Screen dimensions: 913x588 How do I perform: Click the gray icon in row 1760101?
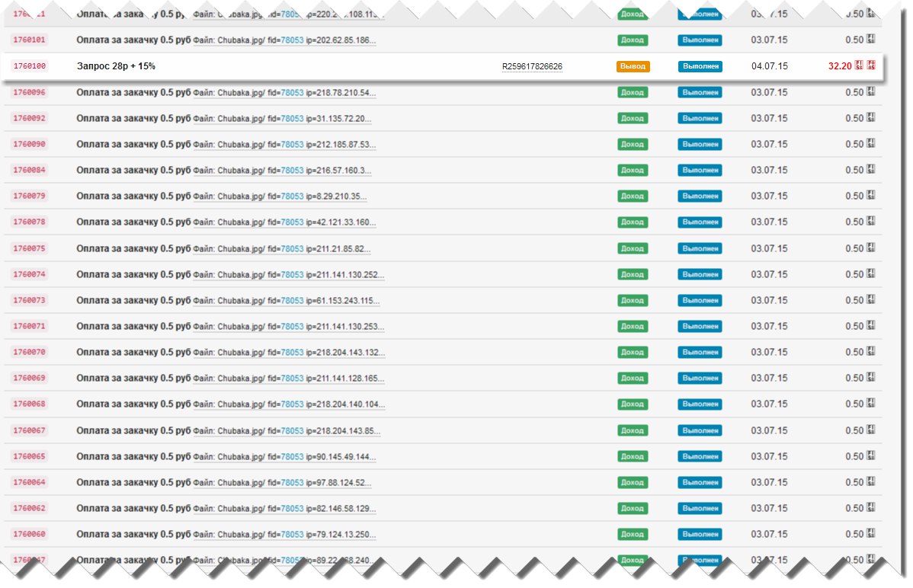pos(871,40)
